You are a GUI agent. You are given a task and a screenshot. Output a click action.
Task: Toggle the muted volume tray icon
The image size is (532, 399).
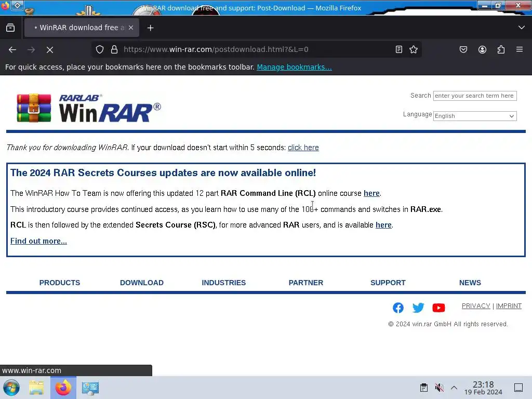[x=440, y=388]
